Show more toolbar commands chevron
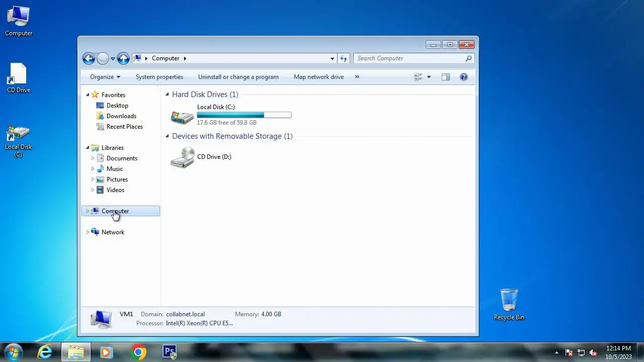Image resolution: width=644 pixels, height=362 pixels. point(357,77)
